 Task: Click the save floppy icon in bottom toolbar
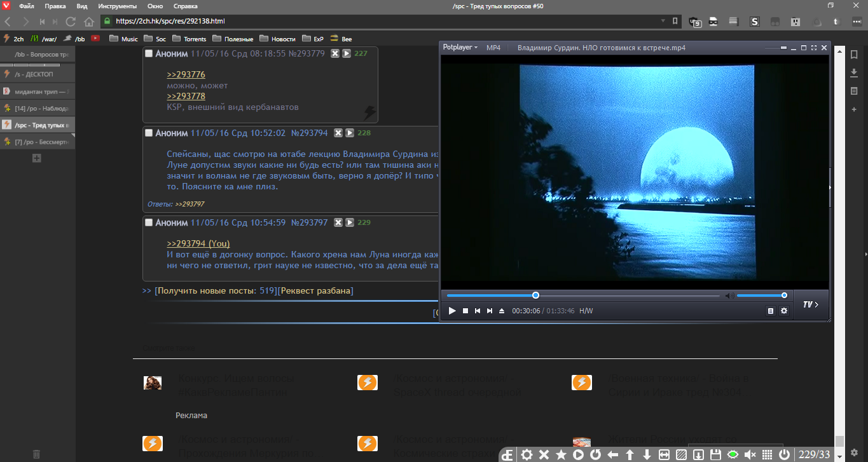[x=715, y=455]
